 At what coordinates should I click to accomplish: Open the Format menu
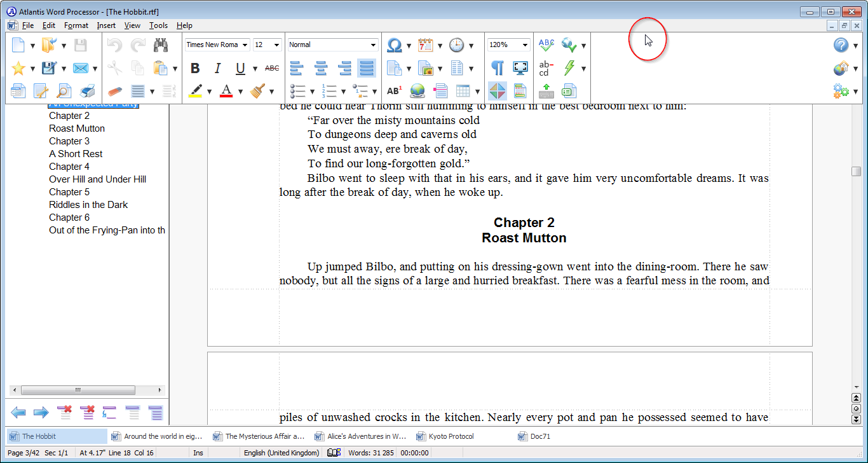76,25
